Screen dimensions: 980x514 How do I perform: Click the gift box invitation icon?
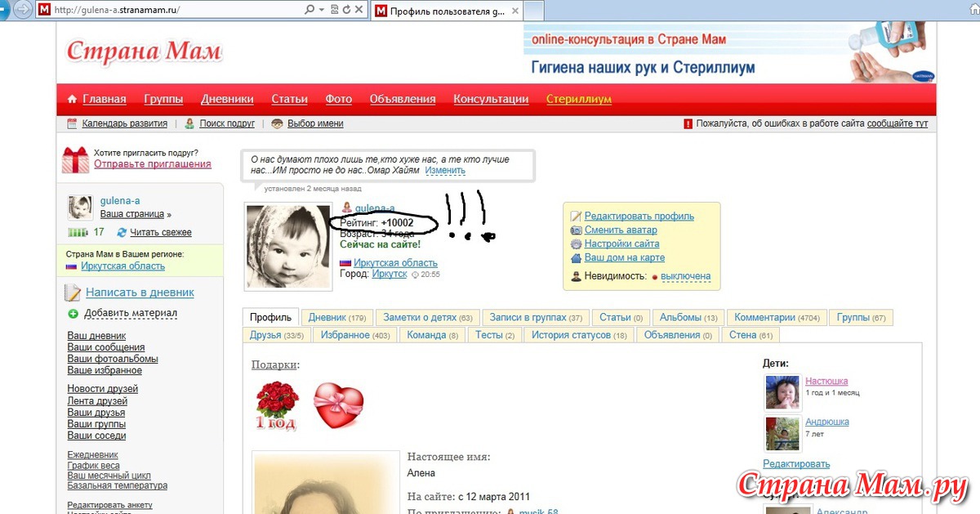pyautogui.click(x=75, y=159)
